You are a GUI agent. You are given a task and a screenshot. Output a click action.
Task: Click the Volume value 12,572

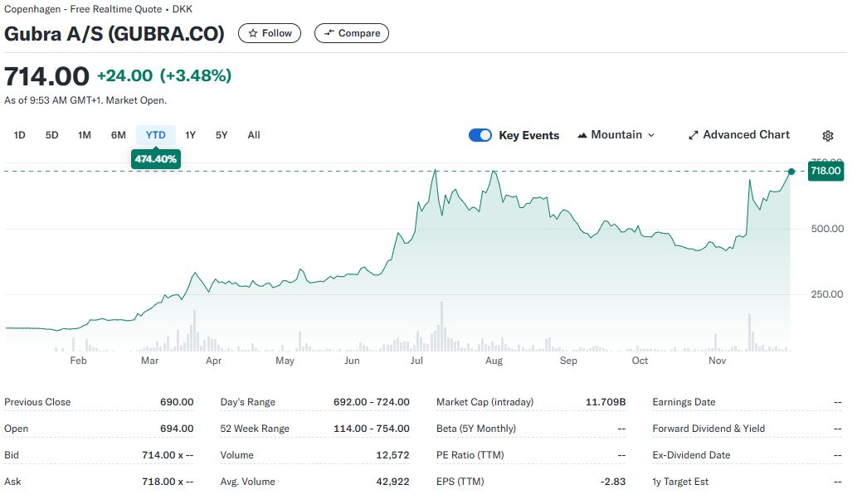click(x=392, y=455)
